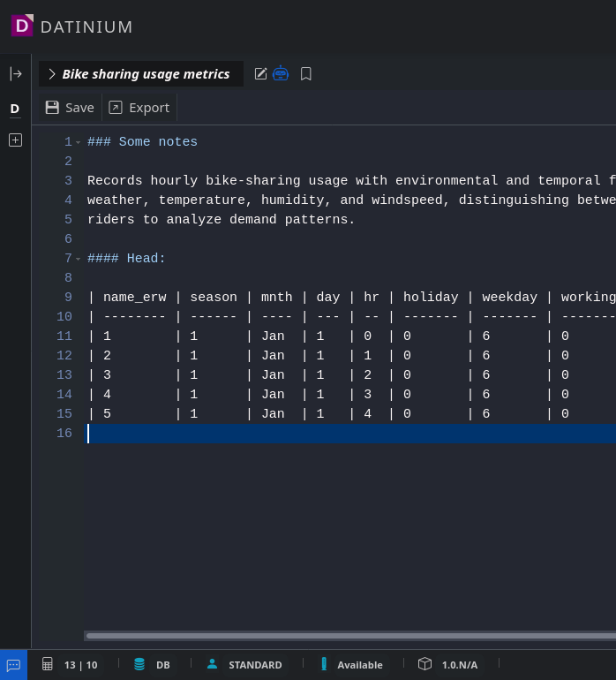The width and height of the screenshot is (616, 680).
Task: Collapse the Head section fold at line 7
Action: 78,259
